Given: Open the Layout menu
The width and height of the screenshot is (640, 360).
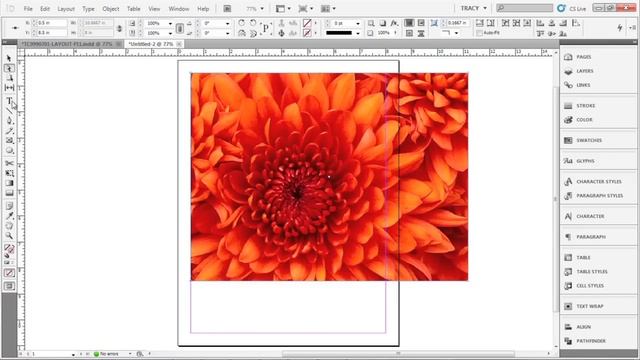Looking at the screenshot, I should (x=66, y=9).
